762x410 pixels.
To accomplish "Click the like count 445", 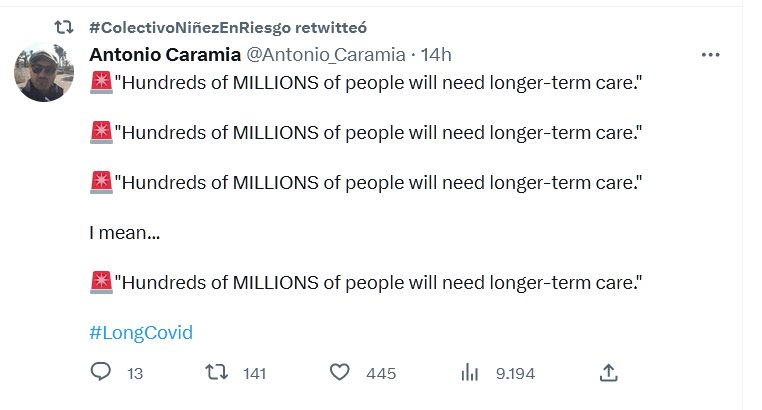I will [381, 374].
